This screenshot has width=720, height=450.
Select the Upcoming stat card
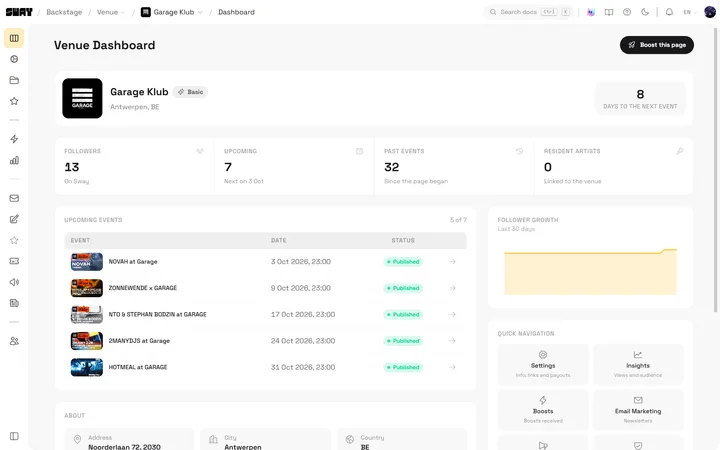point(294,166)
